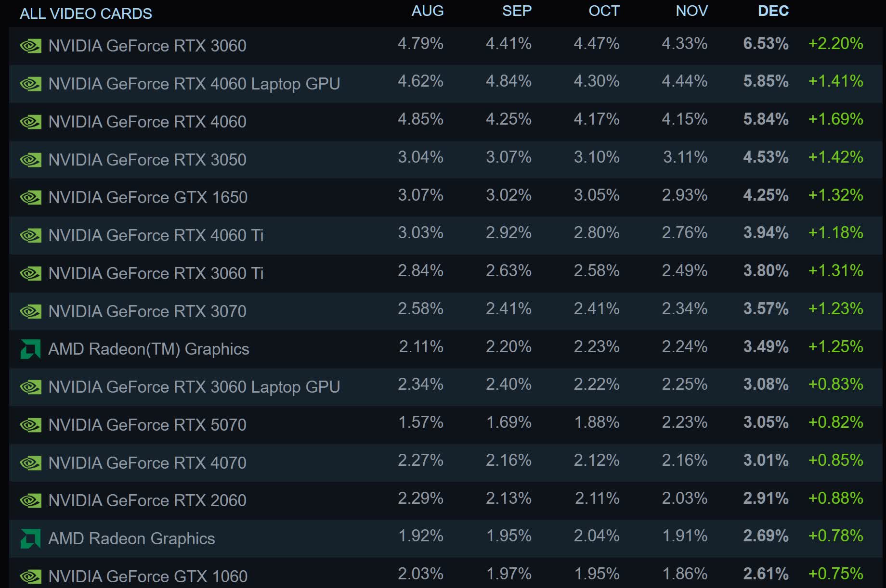Click the AMD logo beside Radeon(TM) Graphics

30,349
